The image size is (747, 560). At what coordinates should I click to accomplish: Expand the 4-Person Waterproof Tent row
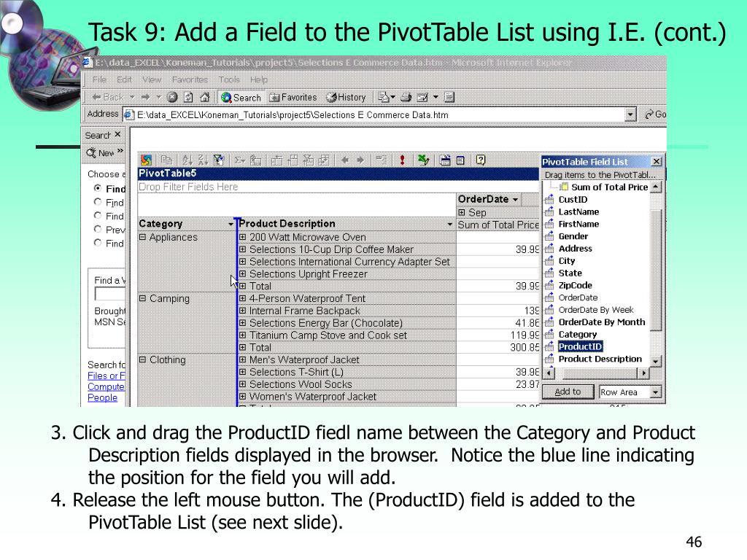tap(242, 298)
